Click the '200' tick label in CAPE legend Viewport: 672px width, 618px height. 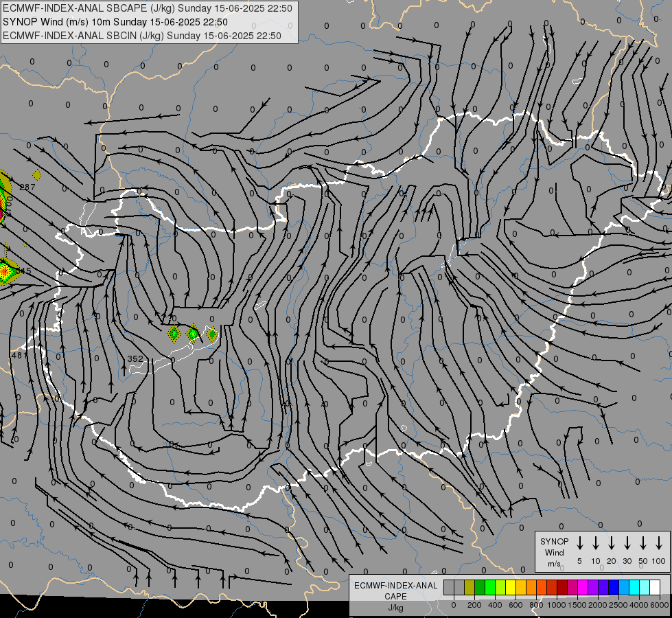click(x=474, y=605)
